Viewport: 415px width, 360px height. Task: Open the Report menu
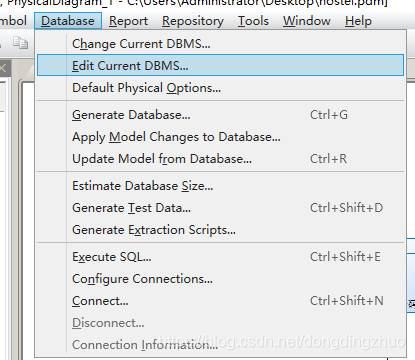(128, 21)
